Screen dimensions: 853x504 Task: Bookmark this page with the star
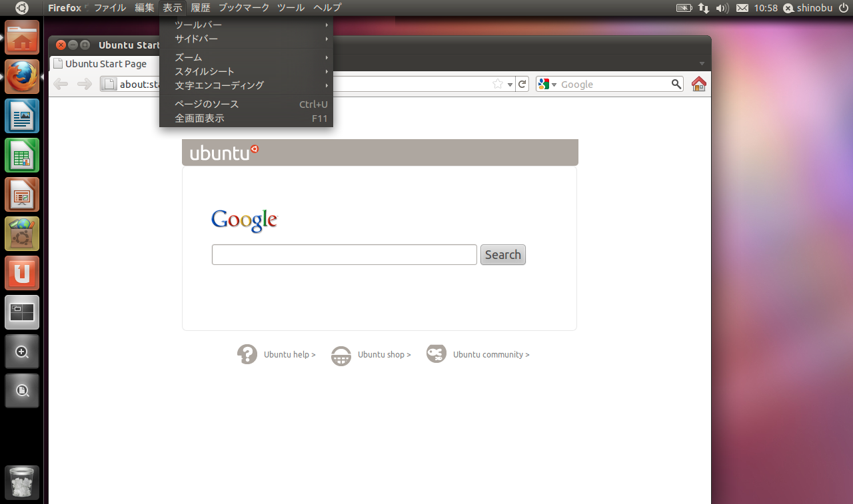(x=498, y=84)
